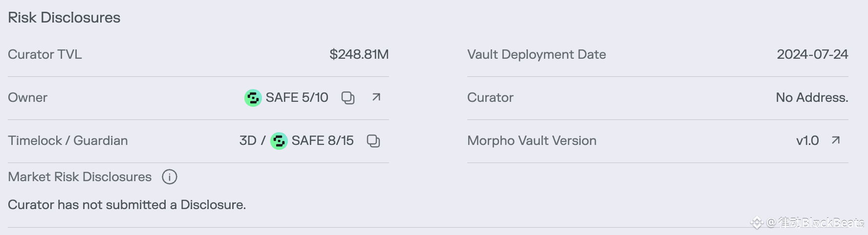Click the Timelock / Guardian label
Viewport: 868px width, 235px height.
click(68, 141)
